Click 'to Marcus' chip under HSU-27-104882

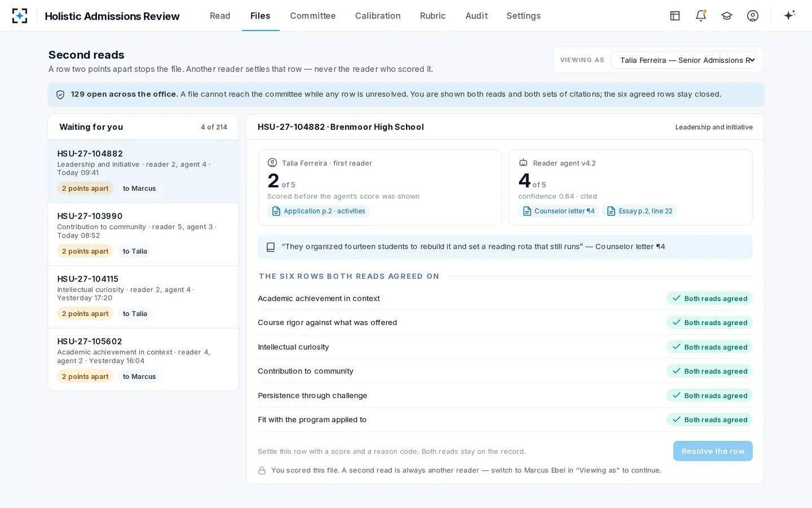point(139,189)
